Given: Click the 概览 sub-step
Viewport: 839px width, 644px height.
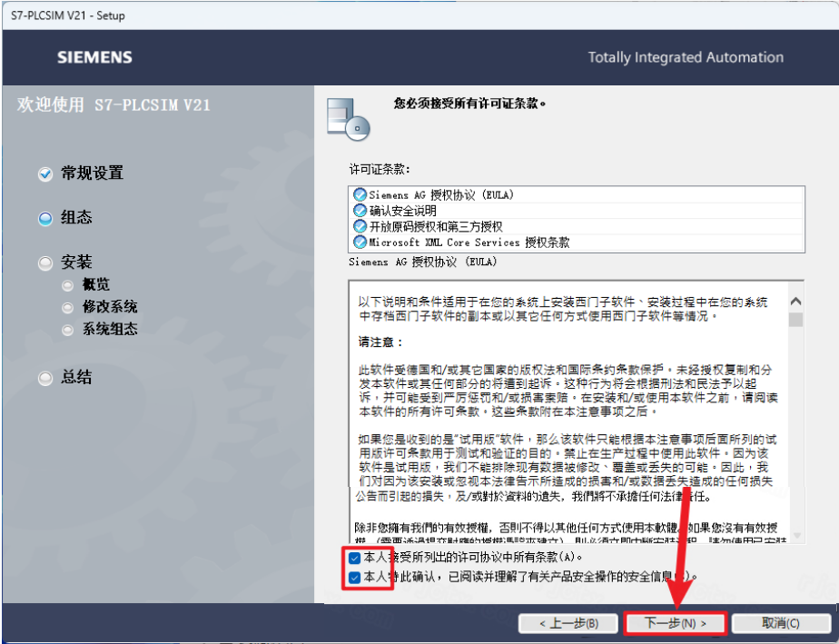Looking at the screenshot, I should [95, 284].
